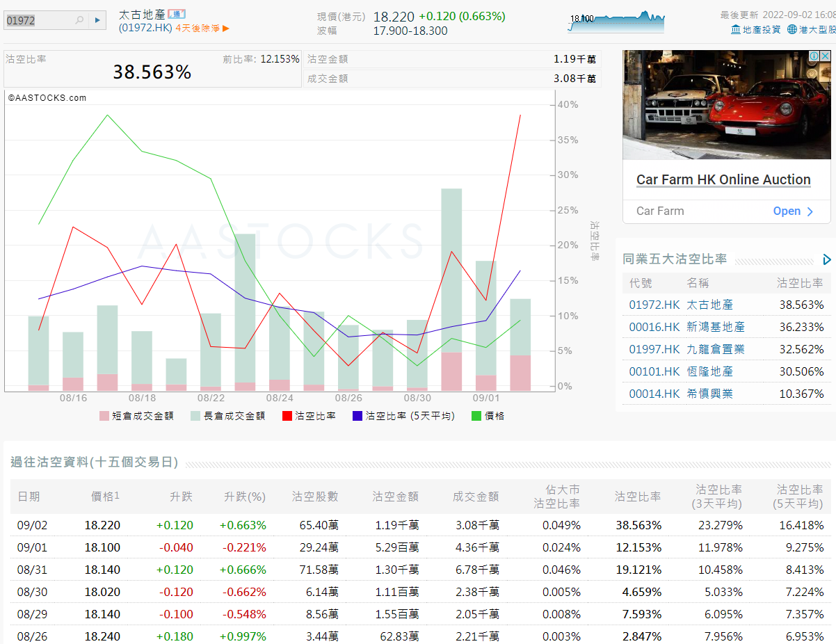Click the 38.563% short selling ratio value
Image resolution: width=836 pixels, height=644 pixels.
tap(152, 72)
